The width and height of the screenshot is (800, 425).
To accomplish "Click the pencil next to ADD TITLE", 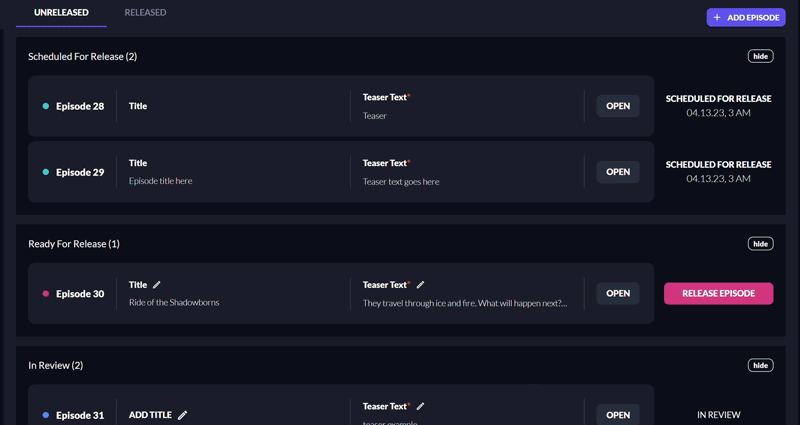I will point(182,415).
